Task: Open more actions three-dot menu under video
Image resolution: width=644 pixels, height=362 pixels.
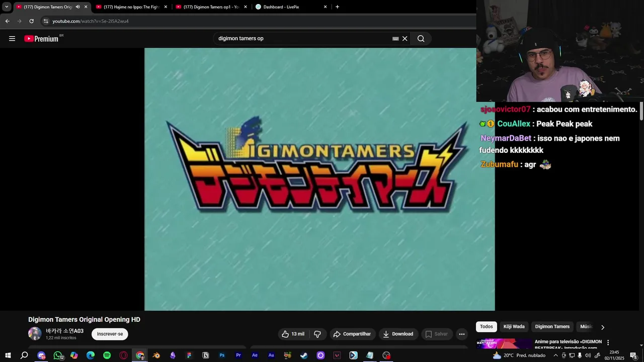Action: point(462,334)
